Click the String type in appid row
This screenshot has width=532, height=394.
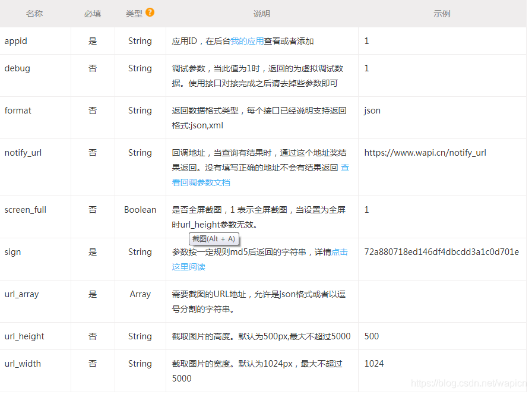(140, 42)
